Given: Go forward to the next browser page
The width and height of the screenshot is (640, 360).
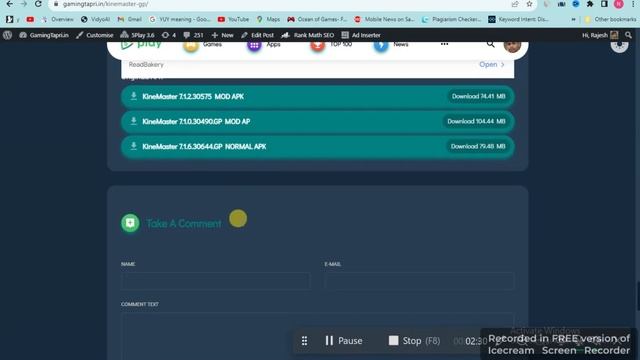Looking at the screenshot, I should [23, 4].
